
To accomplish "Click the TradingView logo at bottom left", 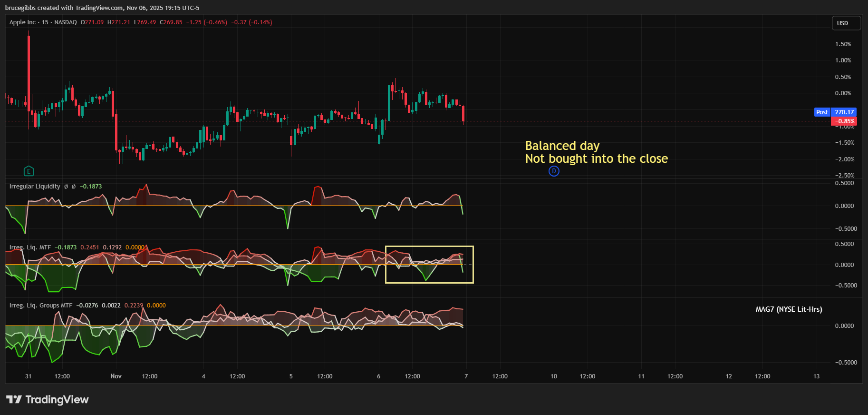I will pyautogui.click(x=48, y=399).
